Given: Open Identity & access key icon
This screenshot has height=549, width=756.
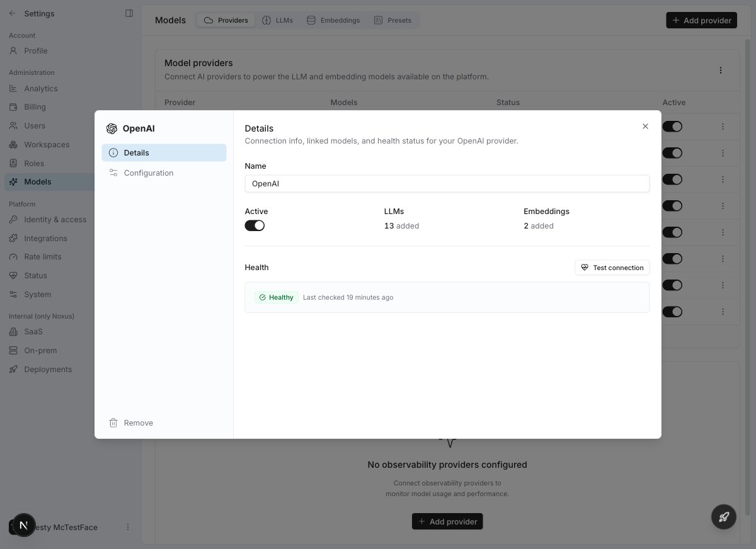Looking at the screenshot, I should pos(13,220).
